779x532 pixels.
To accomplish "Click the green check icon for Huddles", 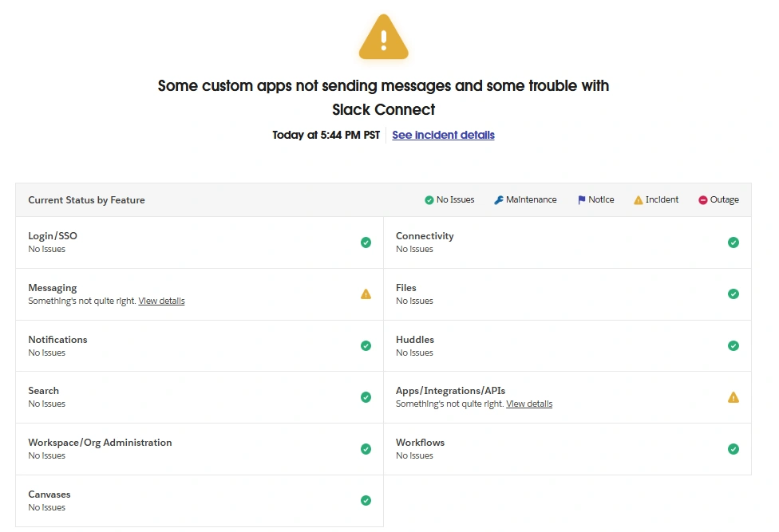I will click(x=734, y=346).
